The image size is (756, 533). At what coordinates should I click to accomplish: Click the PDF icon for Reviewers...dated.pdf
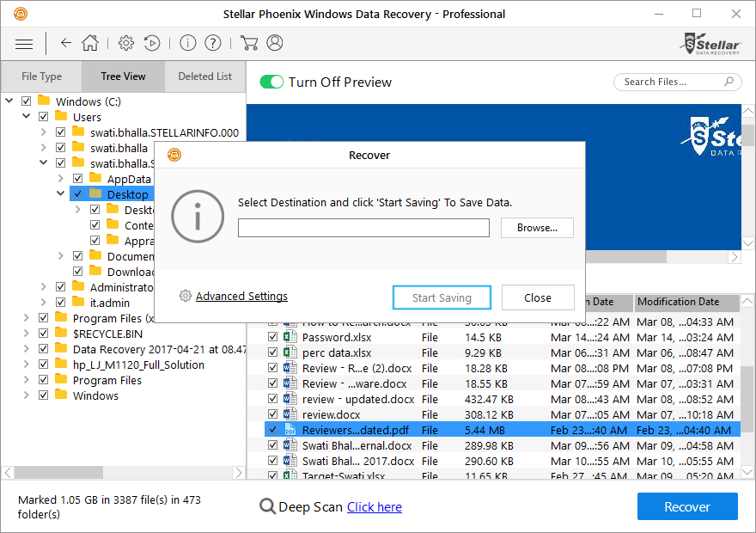coord(290,429)
